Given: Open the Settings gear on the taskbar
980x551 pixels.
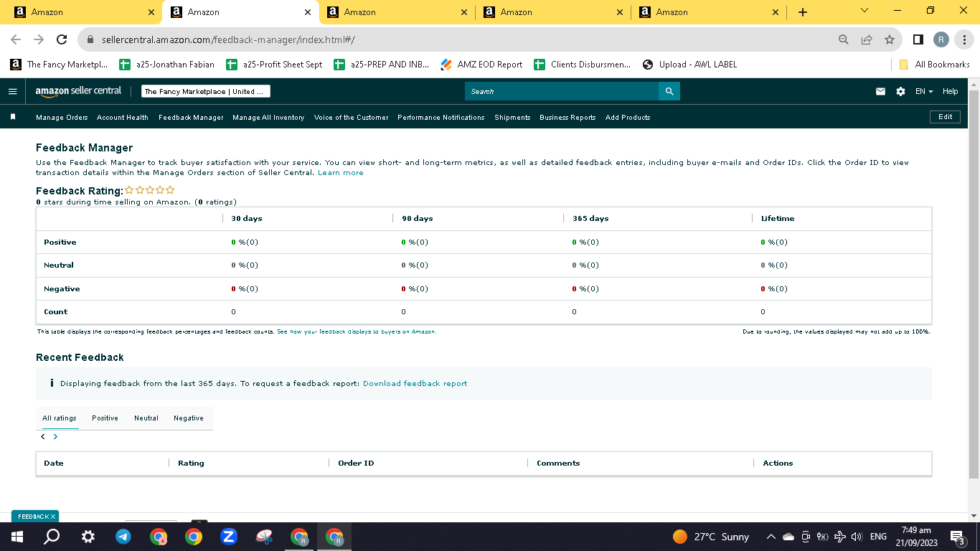Looking at the screenshot, I should pos(88,537).
